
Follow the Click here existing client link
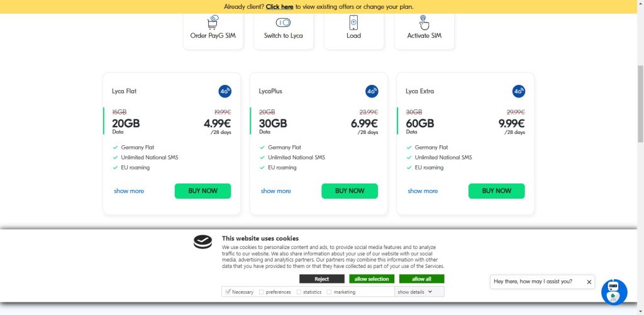[x=279, y=7]
